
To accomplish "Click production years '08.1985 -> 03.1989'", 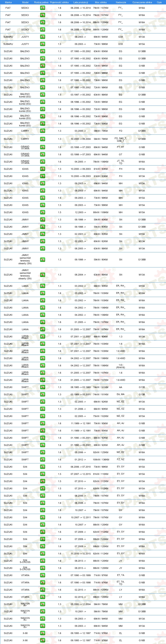I will (81, 387).
